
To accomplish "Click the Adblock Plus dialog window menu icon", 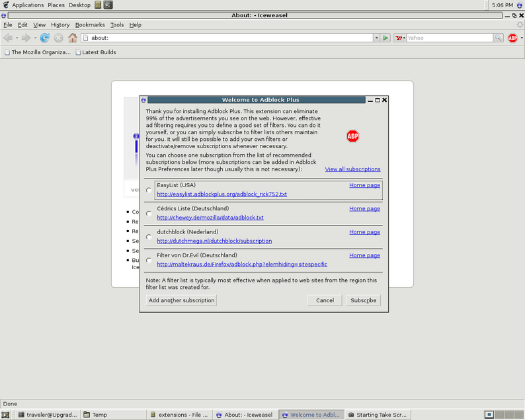I will pos(143,100).
